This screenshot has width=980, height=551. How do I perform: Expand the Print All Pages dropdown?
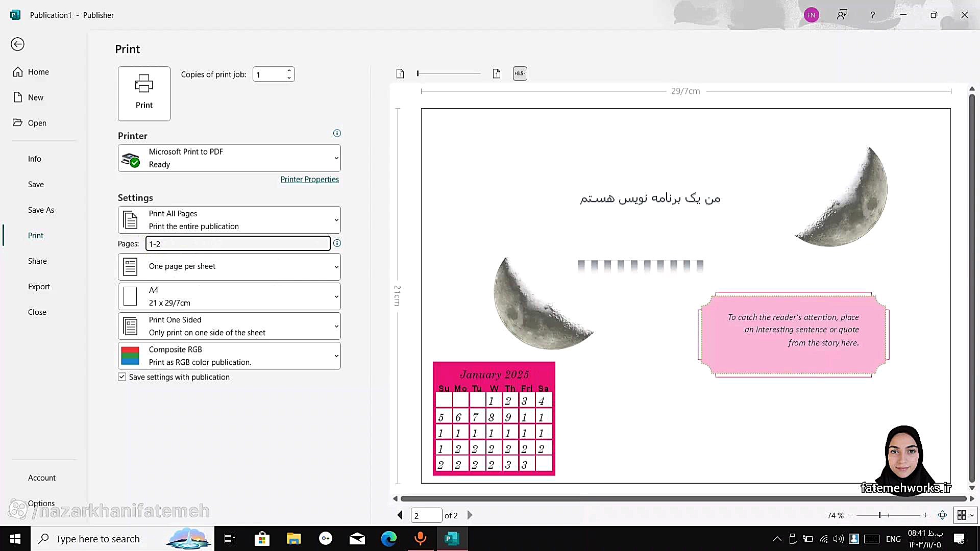[229, 220]
